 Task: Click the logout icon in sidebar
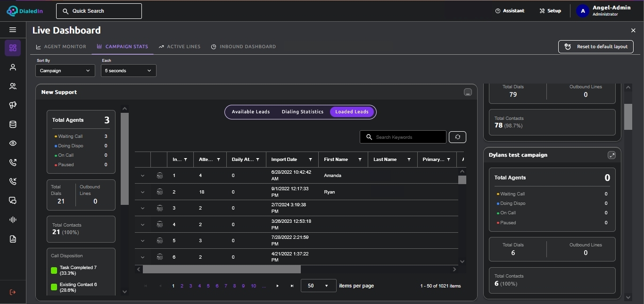point(13,292)
